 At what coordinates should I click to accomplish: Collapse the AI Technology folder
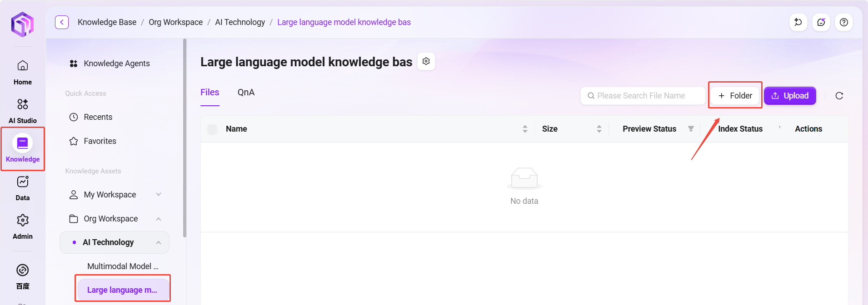coord(159,243)
